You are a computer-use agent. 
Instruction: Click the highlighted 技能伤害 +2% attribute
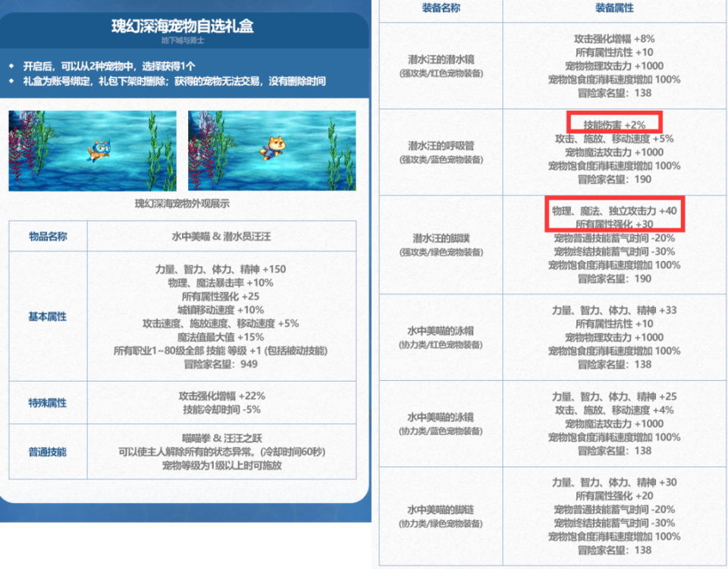pos(614,124)
